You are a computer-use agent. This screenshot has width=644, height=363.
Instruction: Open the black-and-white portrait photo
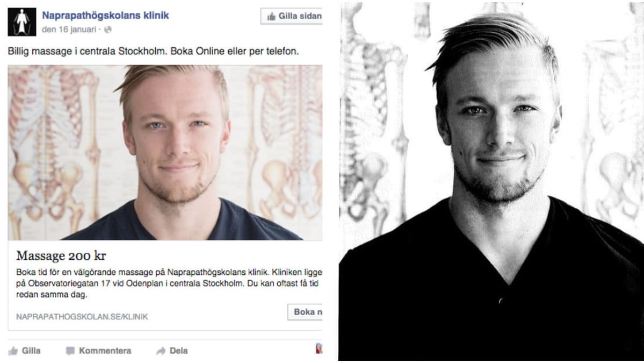coord(491,181)
